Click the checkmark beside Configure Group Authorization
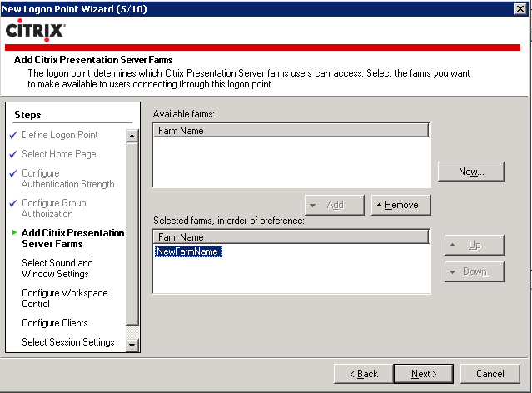Image resolution: width=532 pixels, height=393 pixels. pos(12,203)
